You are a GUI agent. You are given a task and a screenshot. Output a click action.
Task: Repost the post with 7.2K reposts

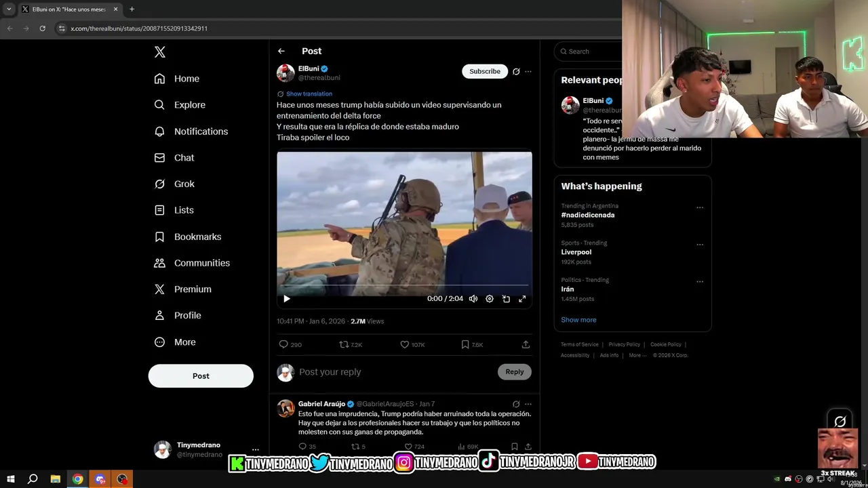(351, 345)
